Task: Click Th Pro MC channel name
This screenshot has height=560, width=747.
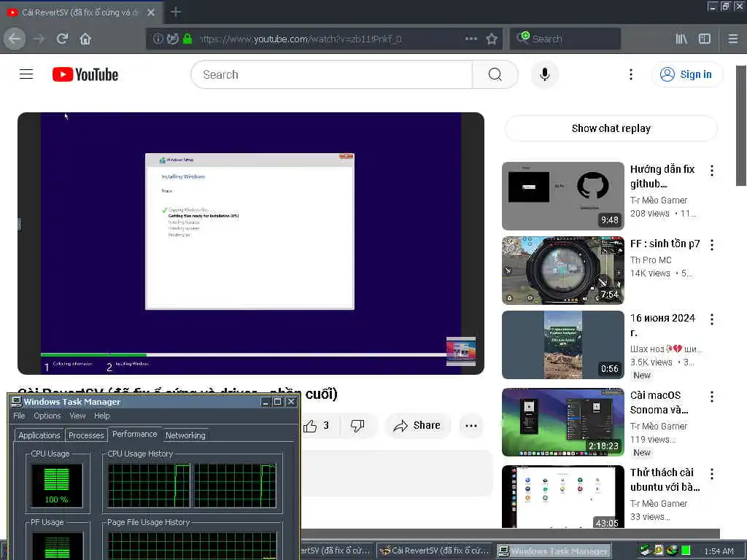Action: [651, 260]
